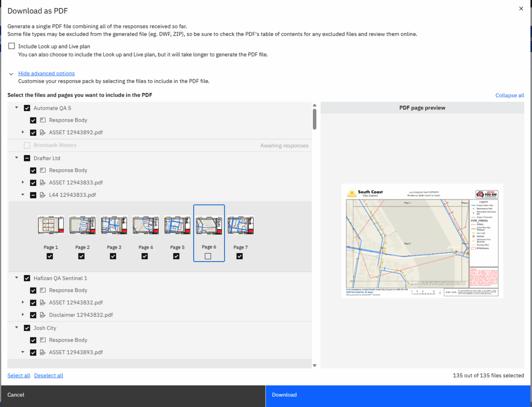Click the PDF icon beside Disclaimer 12943832.pdf
This screenshot has height=407, width=532.
point(42,315)
